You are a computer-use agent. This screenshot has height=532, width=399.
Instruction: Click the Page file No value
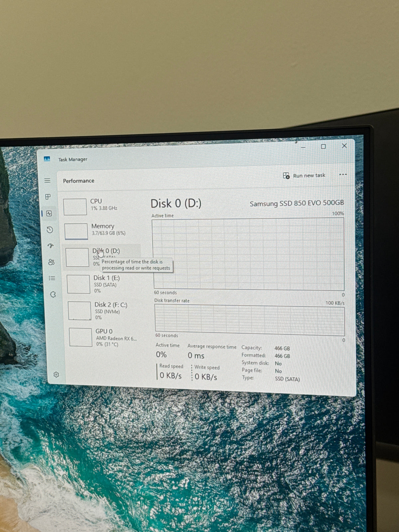coord(279,371)
